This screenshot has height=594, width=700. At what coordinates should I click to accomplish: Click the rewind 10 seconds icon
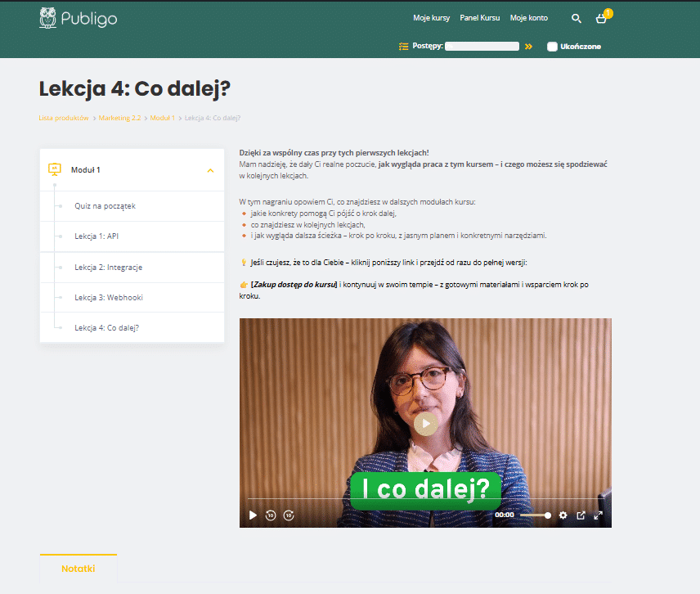271,515
